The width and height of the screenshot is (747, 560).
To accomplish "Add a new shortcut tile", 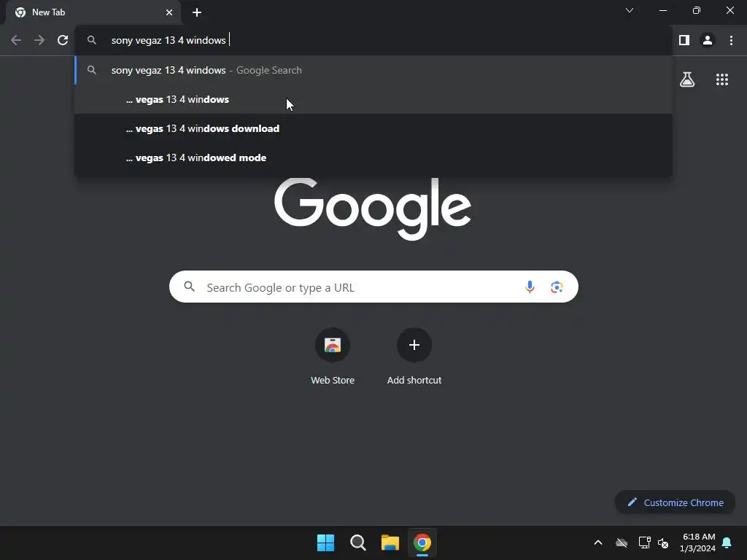I will [x=414, y=357].
